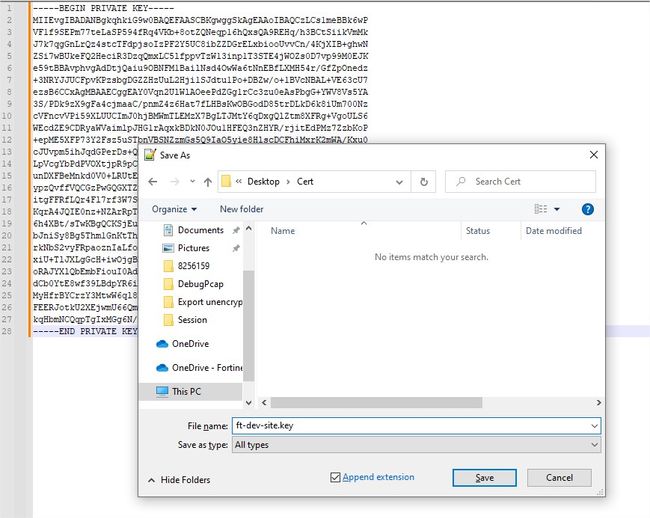Image resolution: width=650 pixels, height=518 pixels.
Task: Open the Save as type dropdown
Action: pos(416,445)
